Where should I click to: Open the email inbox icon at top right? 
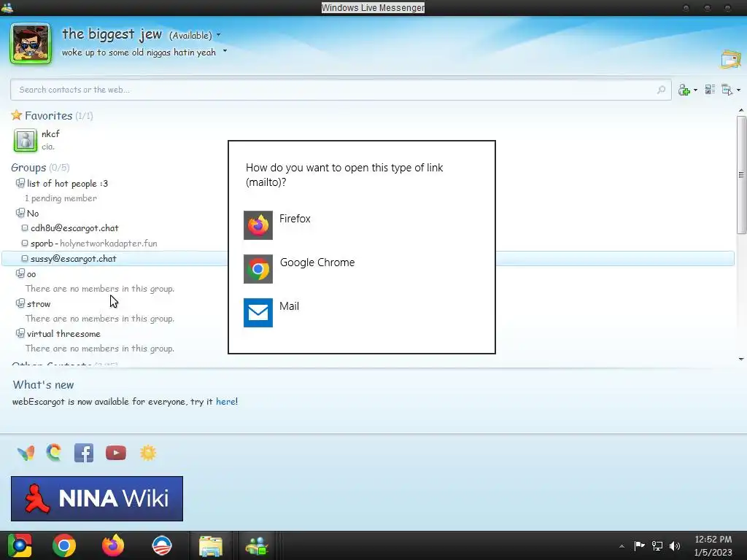pyautogui.click(x=731, y=60)
